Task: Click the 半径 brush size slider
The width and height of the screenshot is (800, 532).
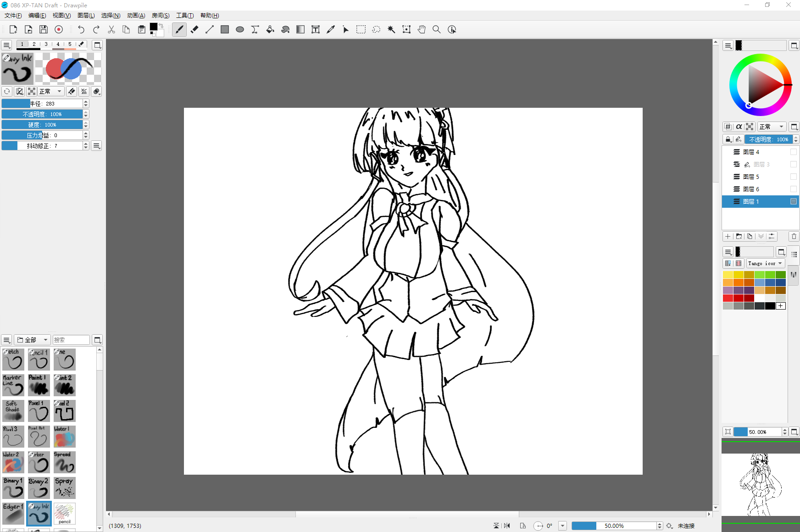Action: 42,104
